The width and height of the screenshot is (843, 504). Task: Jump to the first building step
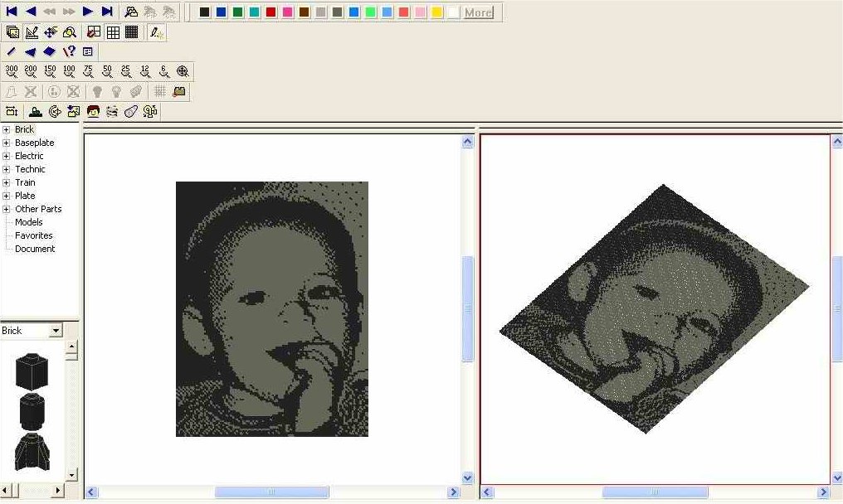[x=12, y=12]
